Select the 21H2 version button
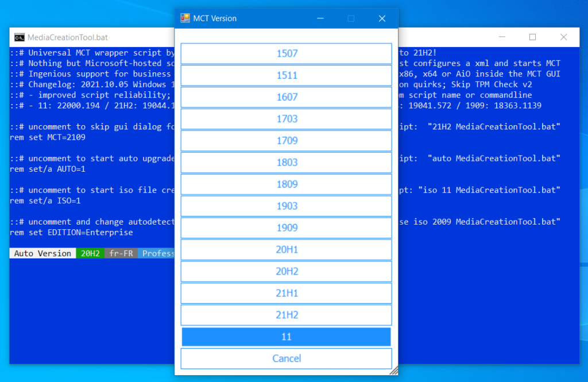 [286, 315]
